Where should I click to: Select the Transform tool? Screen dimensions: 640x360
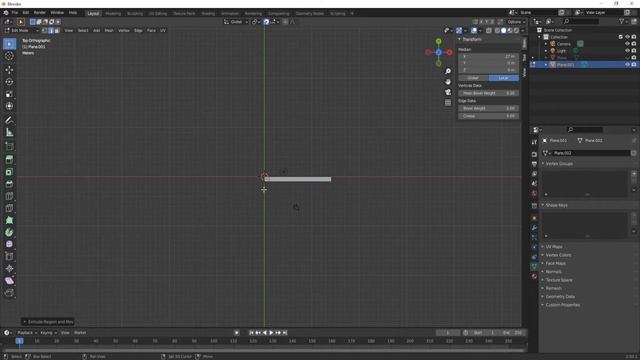tap(9, 106)
